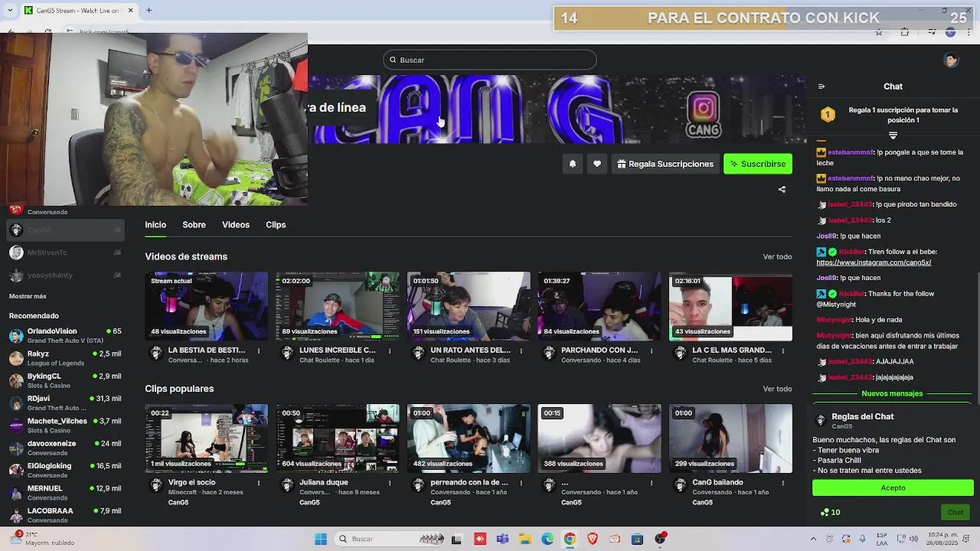Switch to the Videos tab
Viewport: 980px width, 551px height.
[x=236, y=225]
